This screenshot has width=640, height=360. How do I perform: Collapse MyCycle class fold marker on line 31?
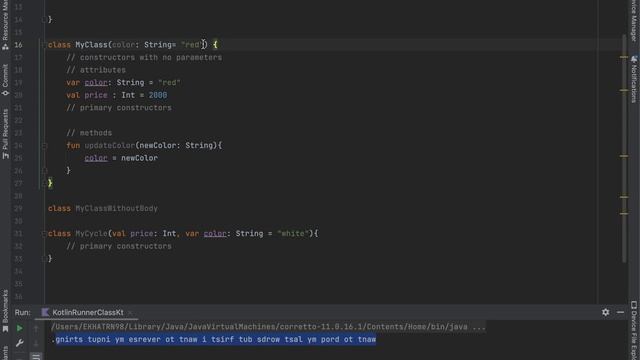coord(44,233)
